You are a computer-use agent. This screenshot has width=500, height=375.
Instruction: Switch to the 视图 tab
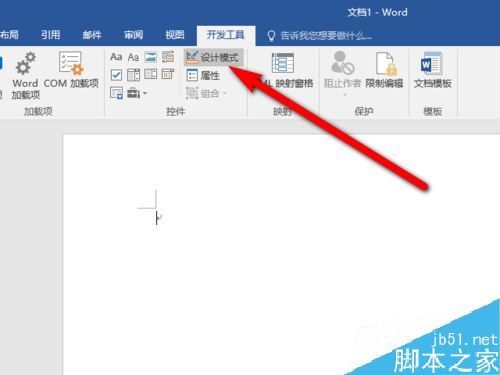(175, 35)
